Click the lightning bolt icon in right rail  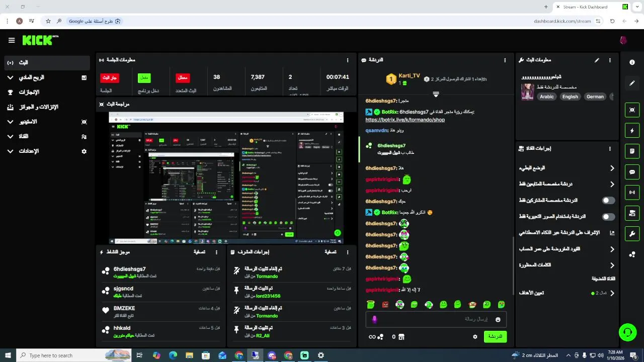click(x=632, y=131)
